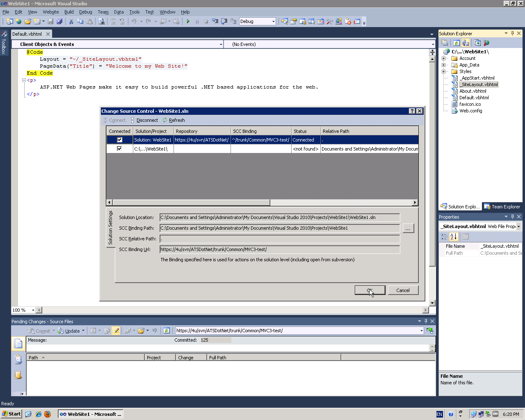The width and height of the screenshot is (525, 420).
Task: Click the SCC Binding Url field
Action: coord(280,249)
